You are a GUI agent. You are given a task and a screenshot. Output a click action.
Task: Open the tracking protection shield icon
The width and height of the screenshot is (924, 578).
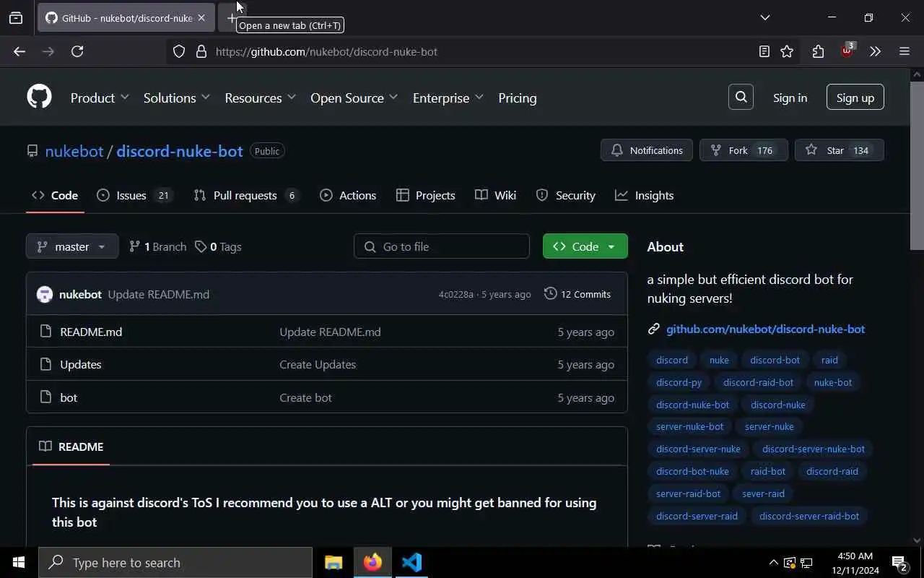(x=179, y=51)
